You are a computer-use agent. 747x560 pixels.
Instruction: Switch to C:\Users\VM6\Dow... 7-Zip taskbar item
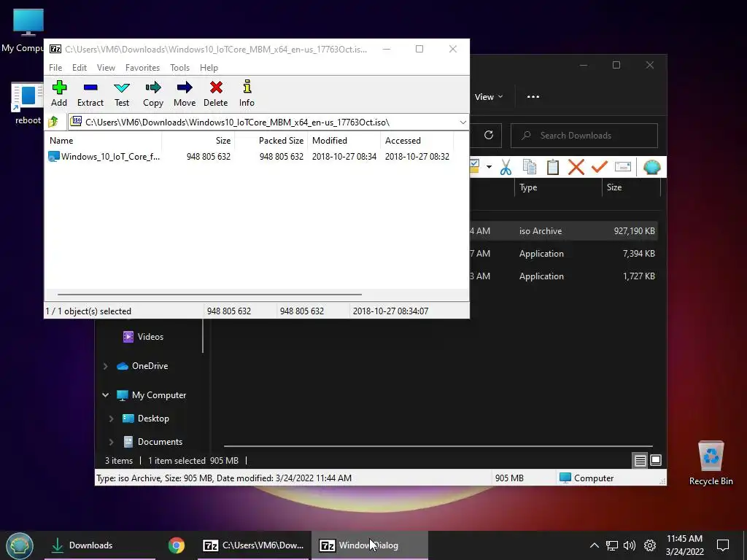(253, 545)
